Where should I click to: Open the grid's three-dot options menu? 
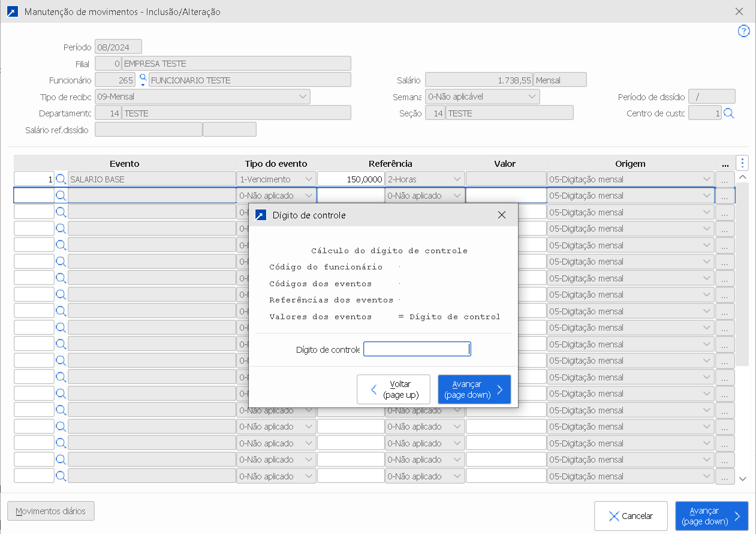(x=742, y=163)
